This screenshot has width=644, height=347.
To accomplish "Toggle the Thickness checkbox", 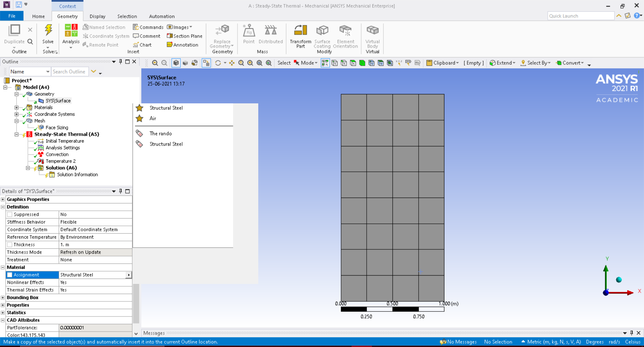I will [10, 245].
